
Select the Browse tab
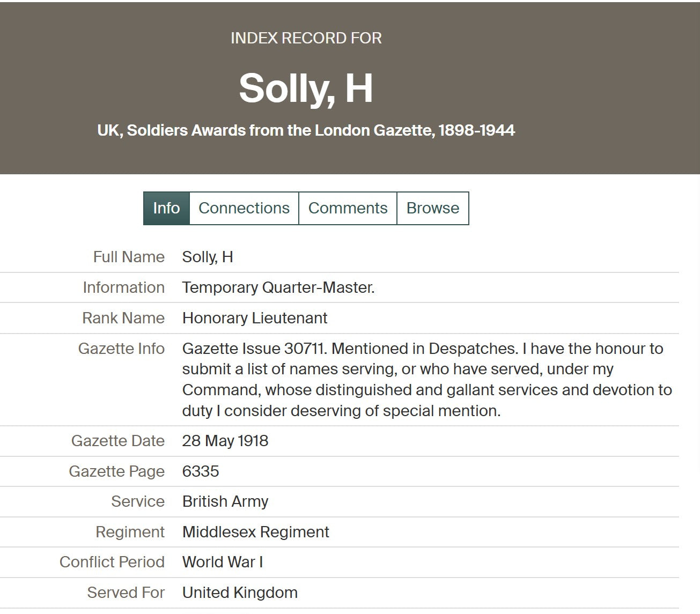pos(433,208)
